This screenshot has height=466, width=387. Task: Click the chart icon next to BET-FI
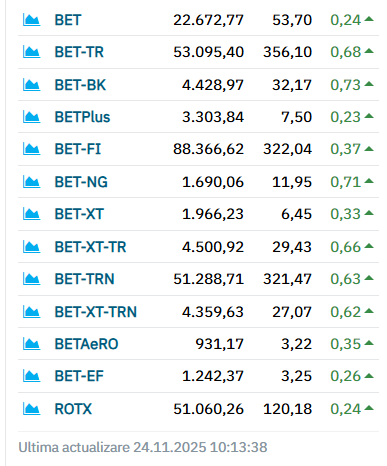tap(31, 149)
